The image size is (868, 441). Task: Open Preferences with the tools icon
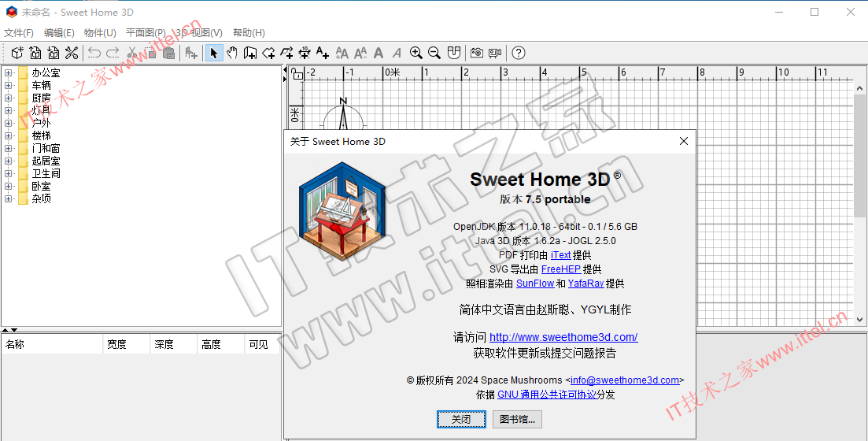(72, 53)
